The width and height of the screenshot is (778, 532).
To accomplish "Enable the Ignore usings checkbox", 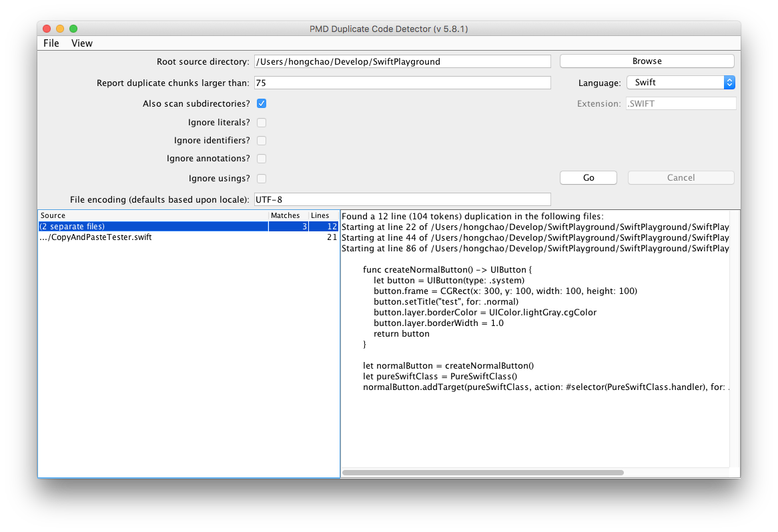I will (262, 179).
